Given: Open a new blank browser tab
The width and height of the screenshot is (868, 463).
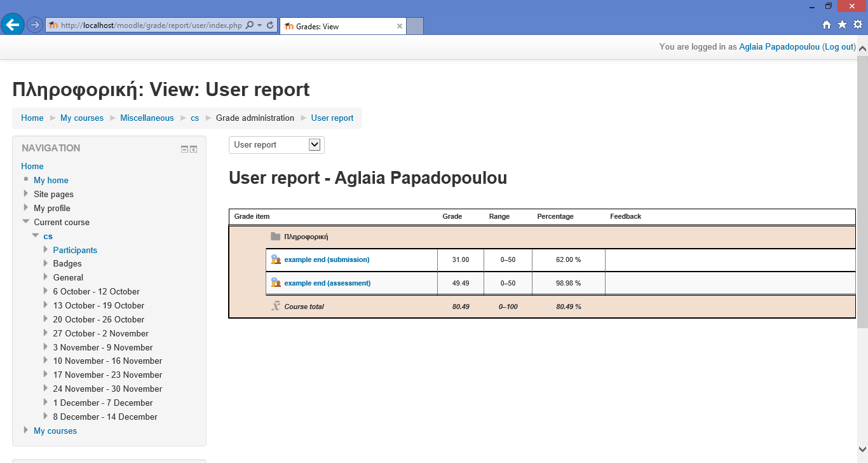Looking at the screenshot, I should tap(415, 26).
